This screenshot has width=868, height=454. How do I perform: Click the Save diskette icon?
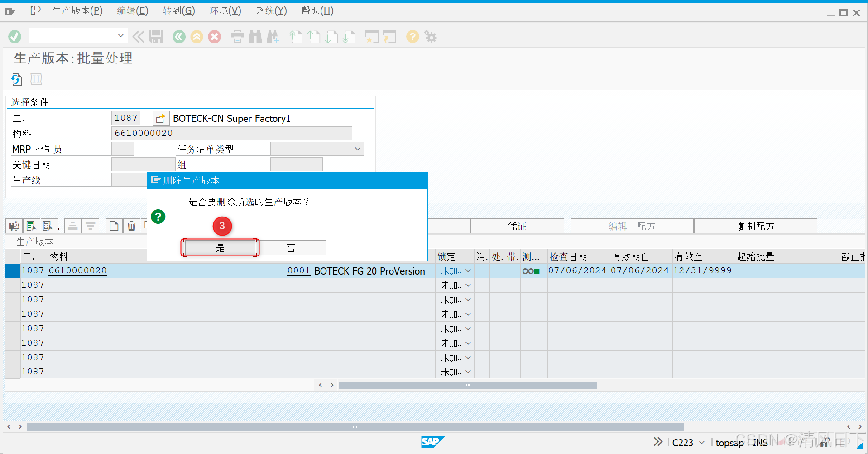click(x=156, y=37)
